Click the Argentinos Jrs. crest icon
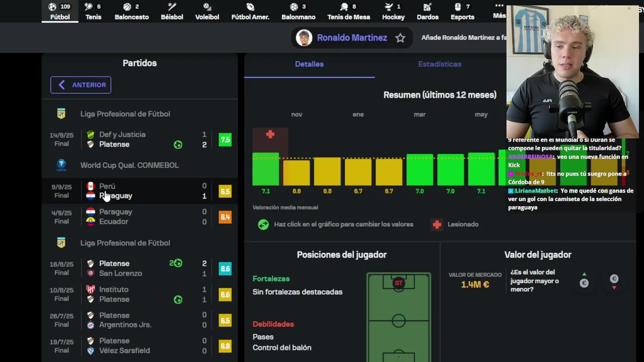The height and width of the screenshot is (362, 644). [x=91, y=325]
